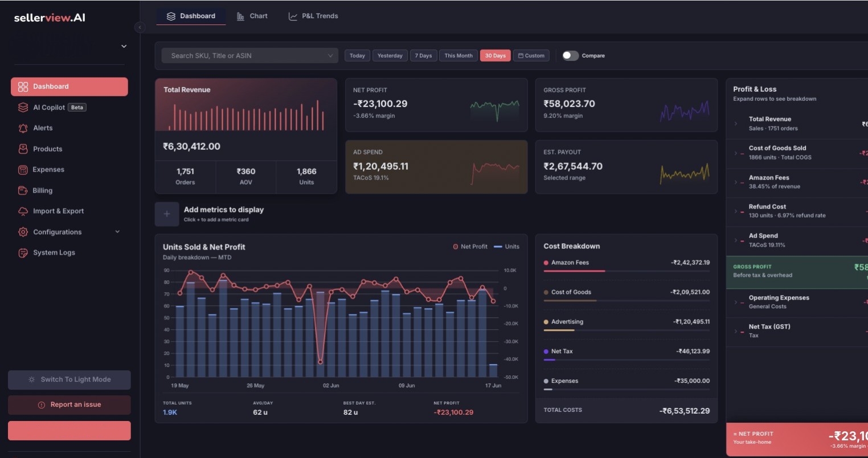Select the Today date range

click(x=357, y=56)
